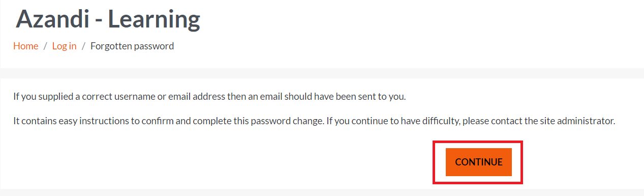Click the slash separator after Log in
Image resolution: width=644 pixels, height=196 pixels.
click(83, 46)
